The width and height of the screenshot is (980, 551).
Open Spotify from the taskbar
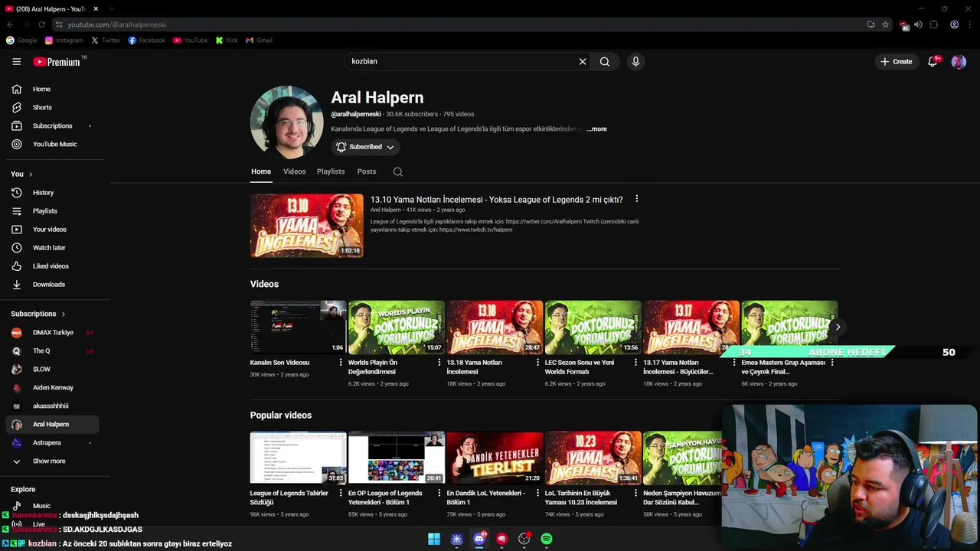547,539
